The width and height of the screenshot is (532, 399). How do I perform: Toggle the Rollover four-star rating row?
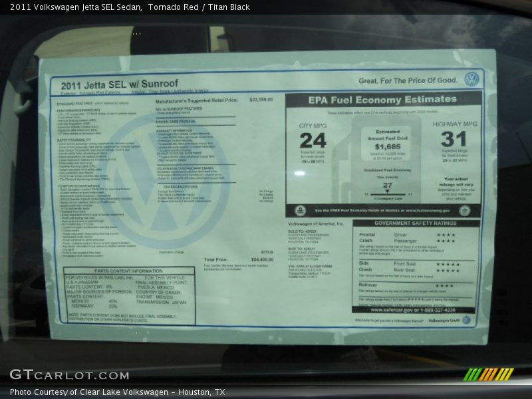[444, 286]
